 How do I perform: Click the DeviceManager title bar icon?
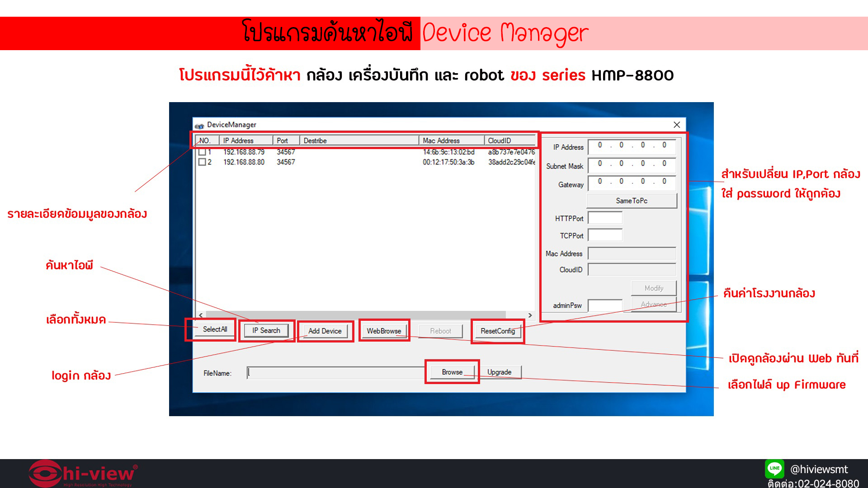pyautogui.click(x=199, y=125)
